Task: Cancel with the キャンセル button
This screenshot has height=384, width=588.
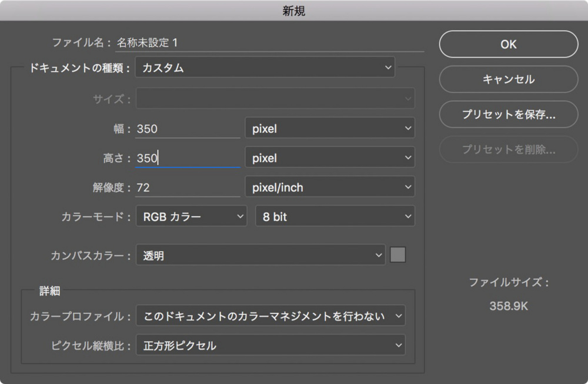Action: pos(508,79)
